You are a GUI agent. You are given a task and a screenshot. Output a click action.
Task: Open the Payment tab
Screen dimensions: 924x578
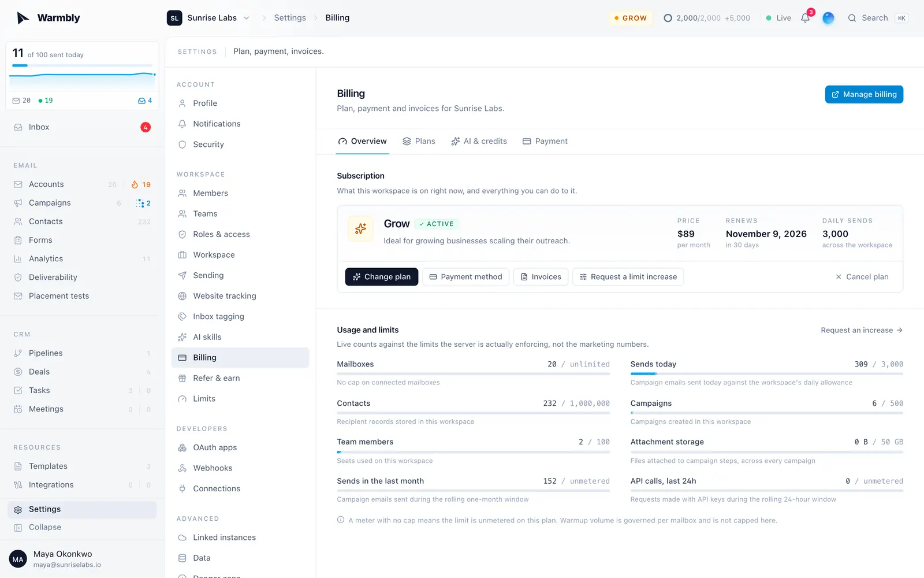[x=545, y=141]
